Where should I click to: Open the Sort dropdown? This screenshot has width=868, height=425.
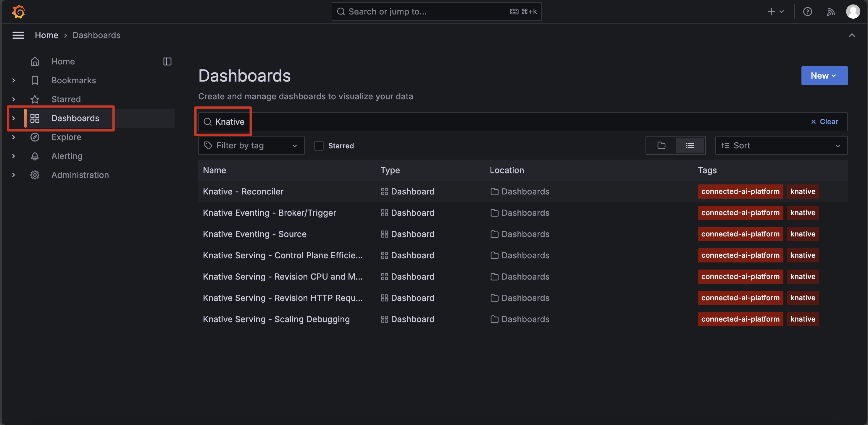781,145
